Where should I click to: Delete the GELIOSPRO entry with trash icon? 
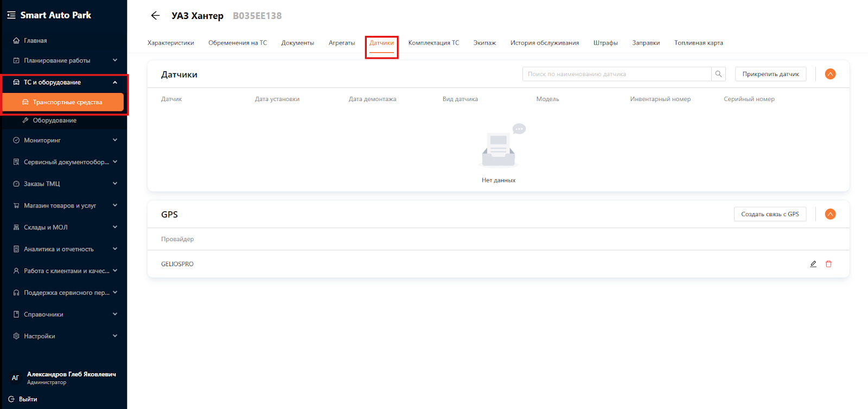coord(828,264)
